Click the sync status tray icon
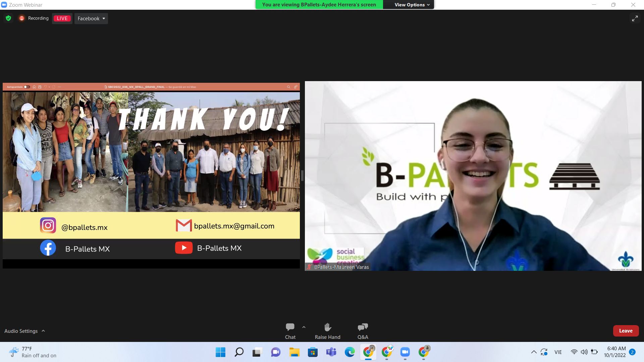Screen dimensions: 644x362 [x=544, y=352]
